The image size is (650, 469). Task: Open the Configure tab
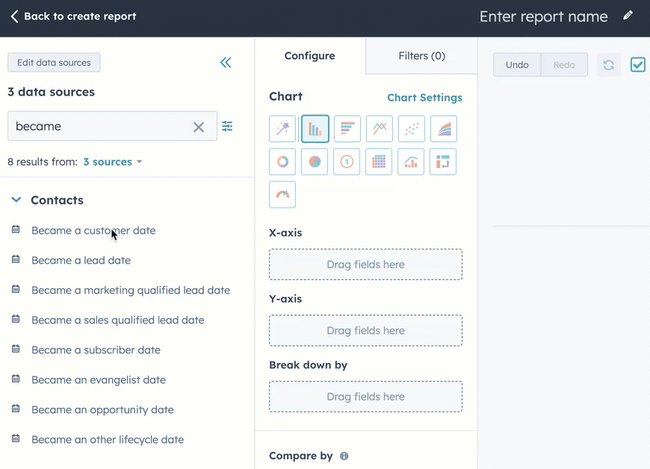coord(310,56)
